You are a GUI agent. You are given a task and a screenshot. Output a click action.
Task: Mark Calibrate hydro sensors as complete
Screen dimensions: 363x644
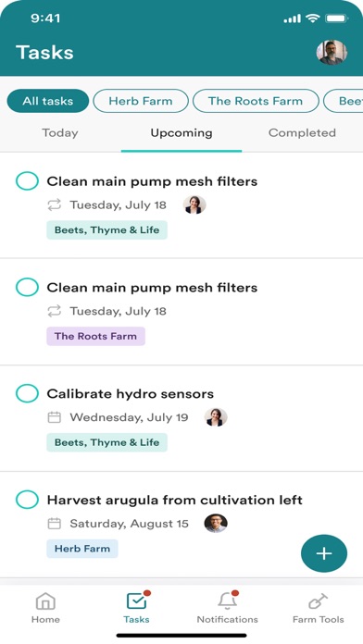coord(27,393)
